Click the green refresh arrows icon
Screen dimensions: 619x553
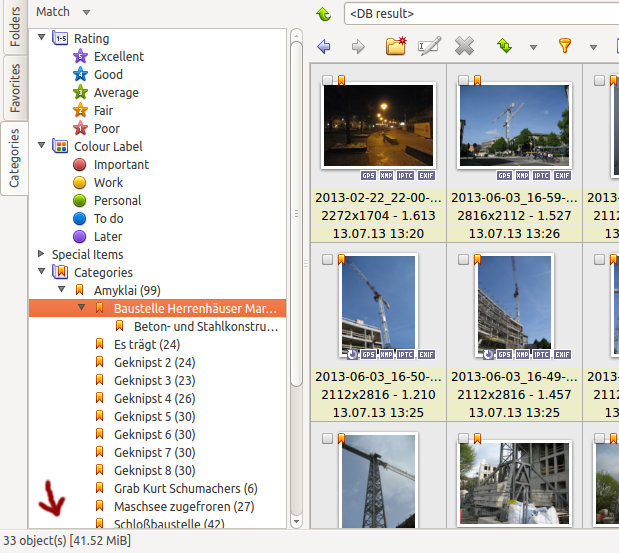coord(505,46)
